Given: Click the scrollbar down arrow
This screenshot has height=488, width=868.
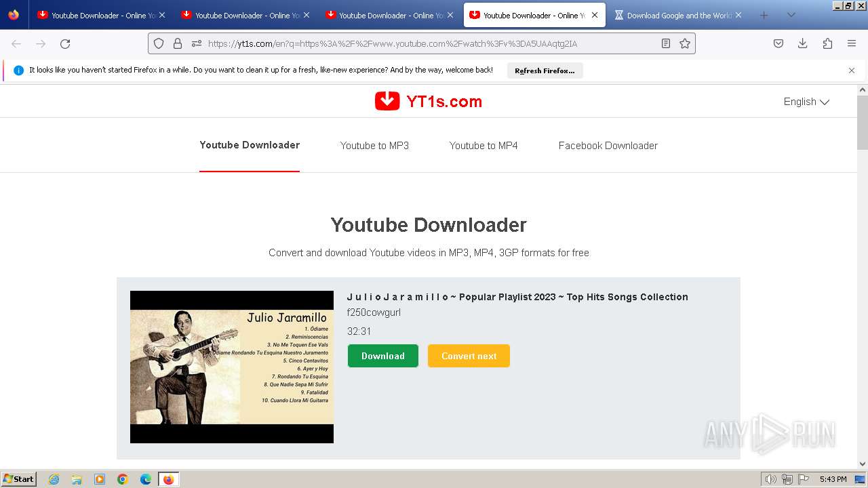Looking at the screenshot, I should click(863, 464).
